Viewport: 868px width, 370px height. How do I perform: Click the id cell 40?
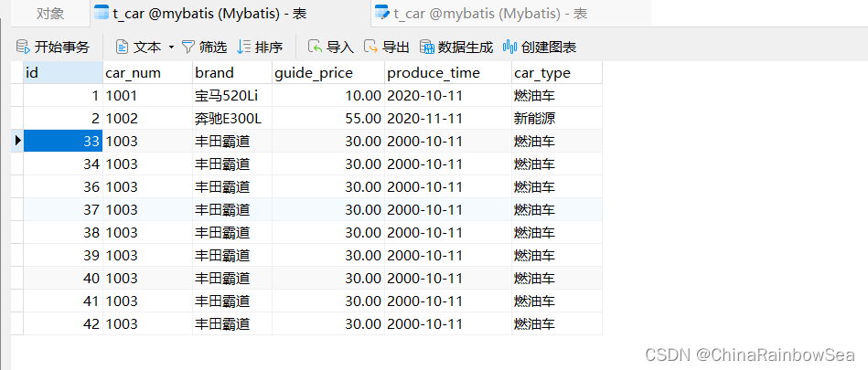coord(63,279)
